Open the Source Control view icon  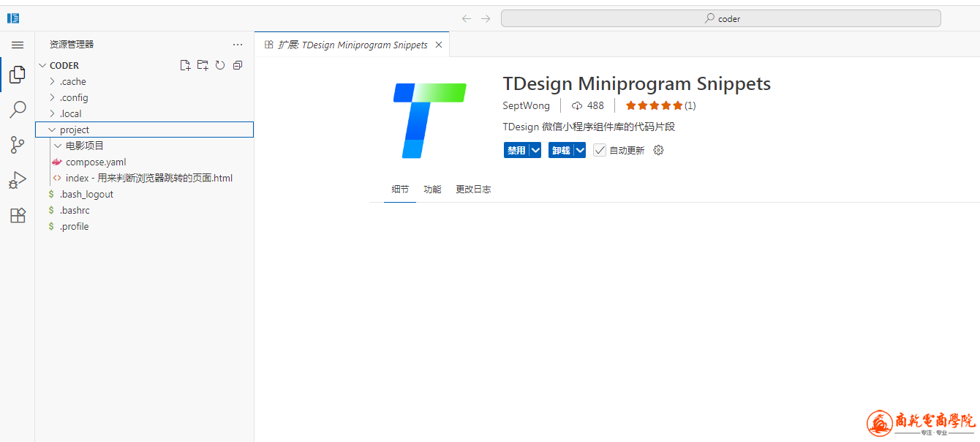pos(18,145)
